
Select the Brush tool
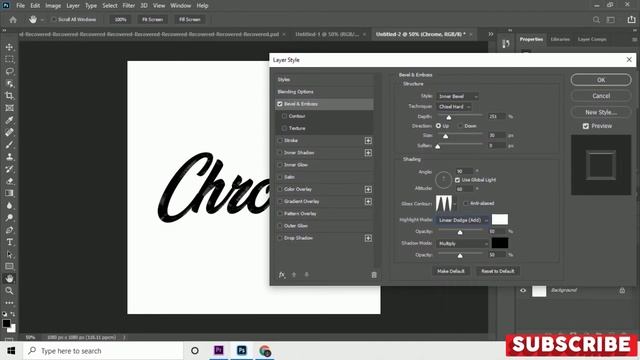point(9,144)
